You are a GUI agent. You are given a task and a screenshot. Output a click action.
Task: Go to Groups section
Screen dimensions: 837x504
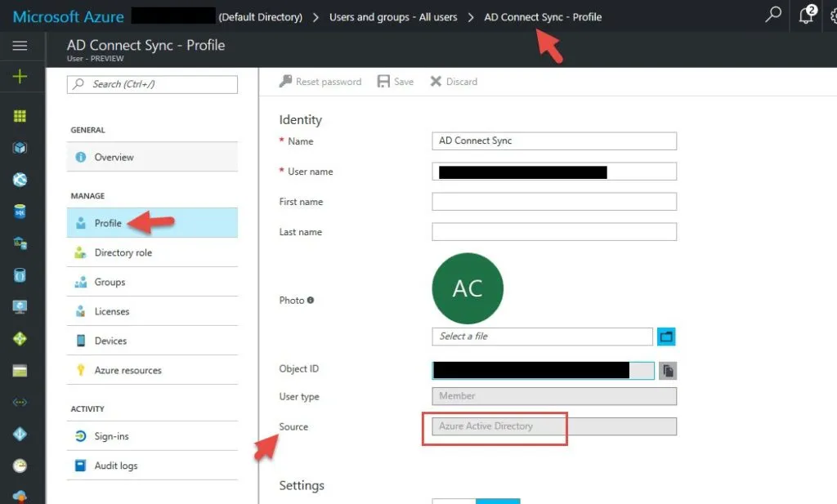pos(110,282)
